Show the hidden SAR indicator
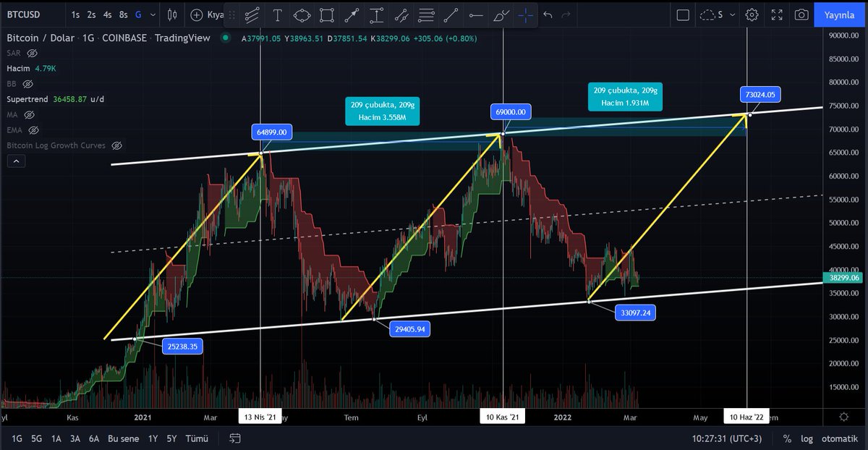This screenshot has height=450, width=868. click(x=32, y=54)
